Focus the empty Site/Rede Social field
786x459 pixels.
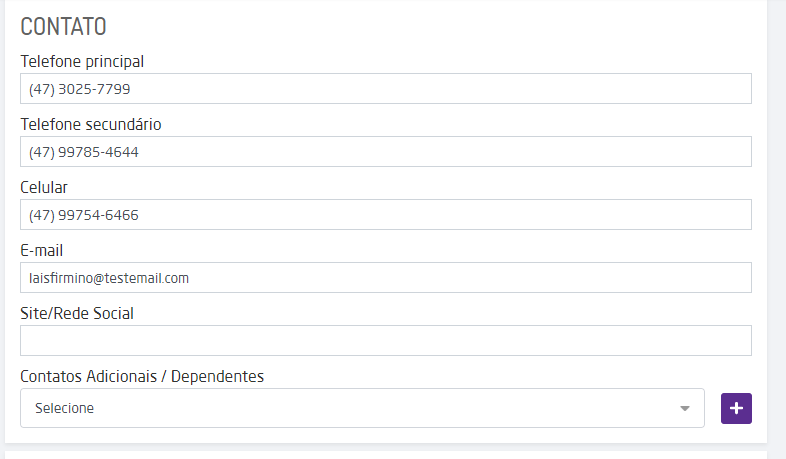[x=385, y=341]
